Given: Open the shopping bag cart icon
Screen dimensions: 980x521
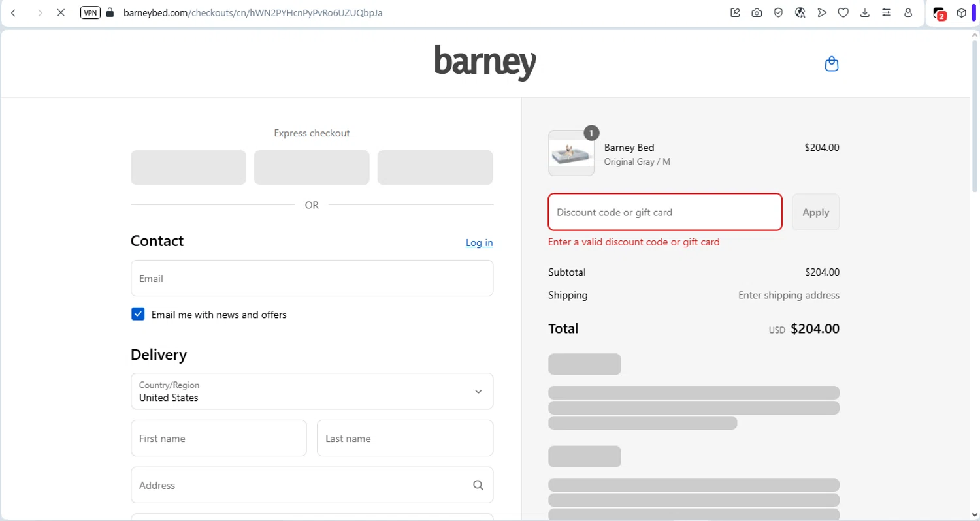Looking at the screenshot, I should (832, 64).
